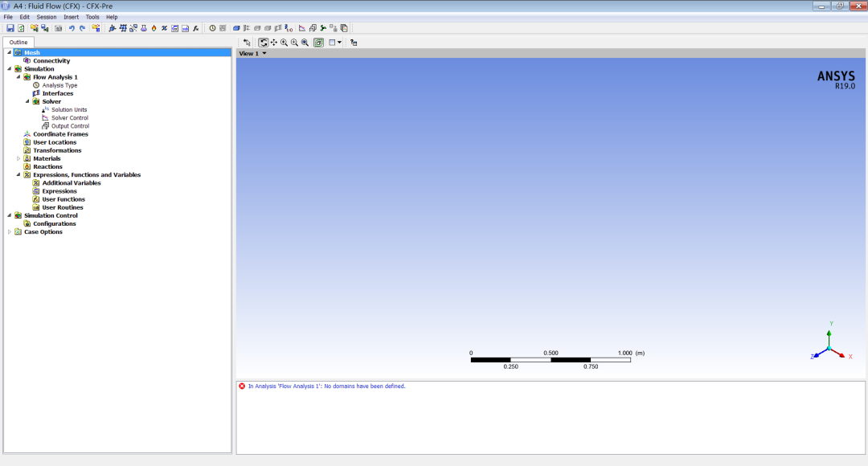Viewport: 868px width, 466px height.
Task: Select Output Control in the tree
Action: click(x=70, y=125)
